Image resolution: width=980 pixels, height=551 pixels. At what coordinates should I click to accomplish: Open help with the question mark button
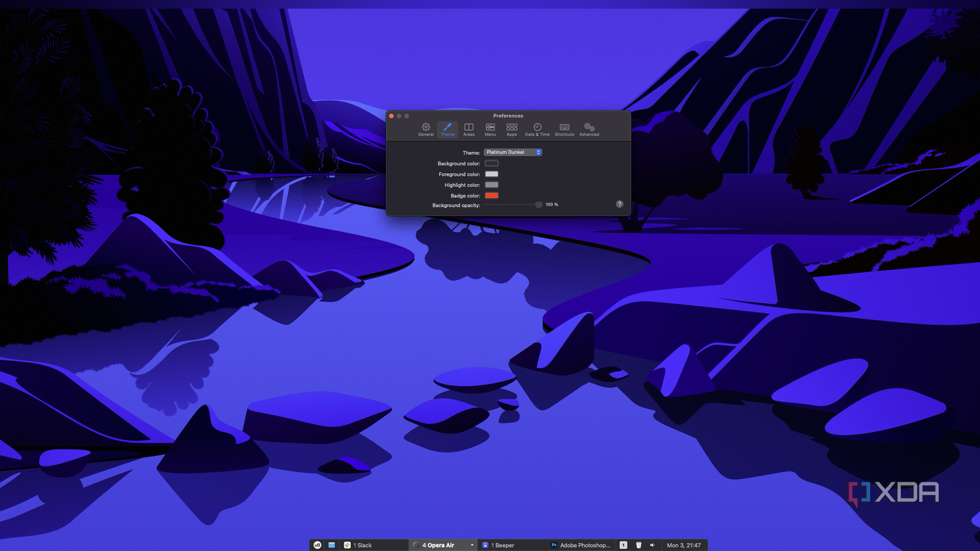click(x=619, y=204)
